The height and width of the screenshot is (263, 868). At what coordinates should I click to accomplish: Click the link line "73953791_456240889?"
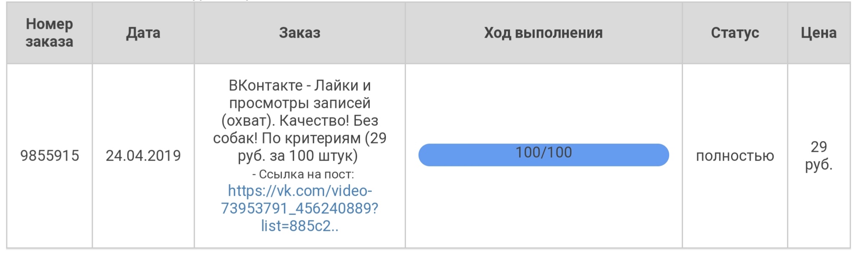[x=299, y=208]
